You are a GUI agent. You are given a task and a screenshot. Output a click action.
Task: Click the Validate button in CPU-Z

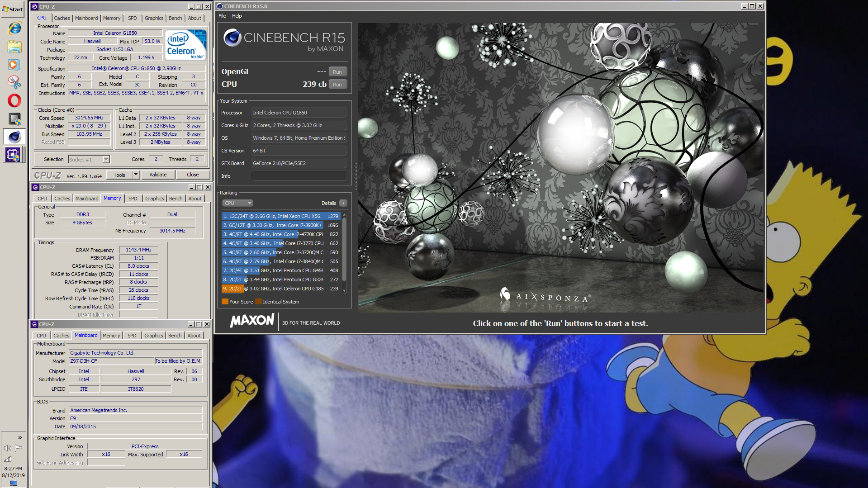(158, 175)
